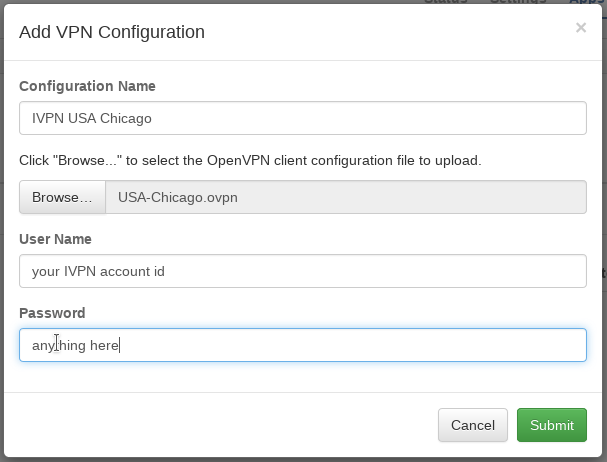Screen dimensions: 607x462
Task: Close the Add VPN Configuration dialog
Action: [580, 28]
